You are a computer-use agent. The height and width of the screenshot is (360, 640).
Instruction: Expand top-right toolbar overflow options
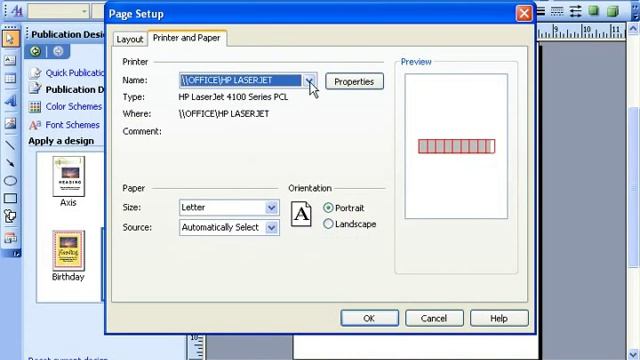635,11
